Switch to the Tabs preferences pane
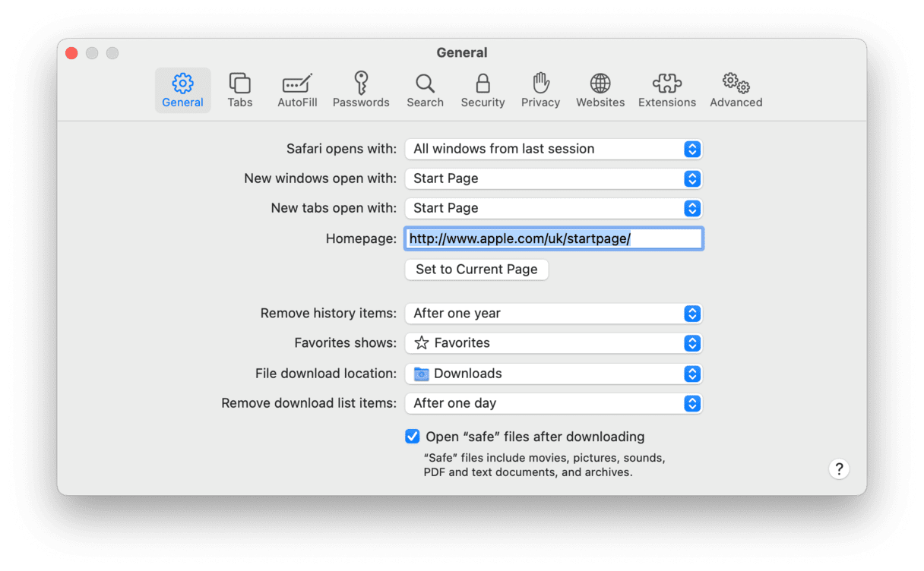This screenshot has height=571, width=924. (x=240, y=90)
